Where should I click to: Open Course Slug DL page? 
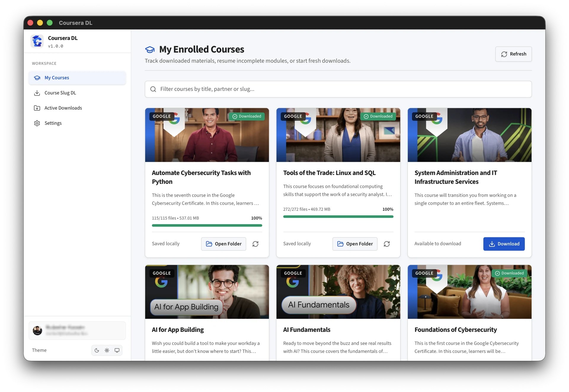pyautogui.click(x=77, y=93)
